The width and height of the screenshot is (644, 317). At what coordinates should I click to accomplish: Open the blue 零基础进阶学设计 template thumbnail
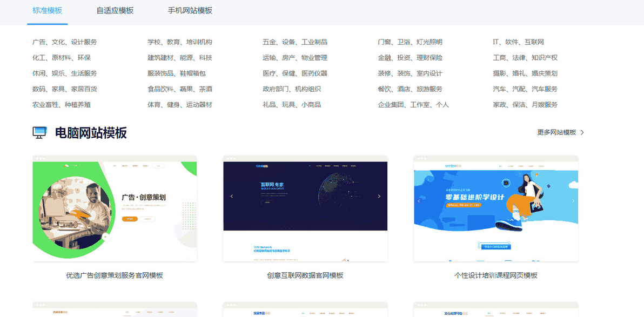pyautogui.click(x=496, y=208)
